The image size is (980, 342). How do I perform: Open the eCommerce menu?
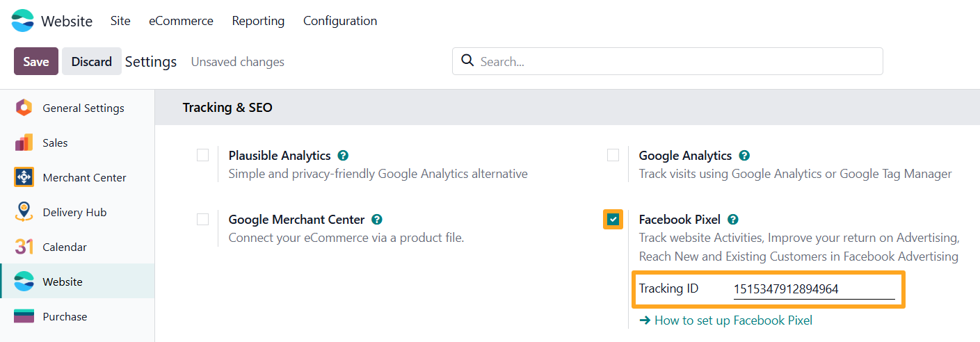click(x=181, y=21)
